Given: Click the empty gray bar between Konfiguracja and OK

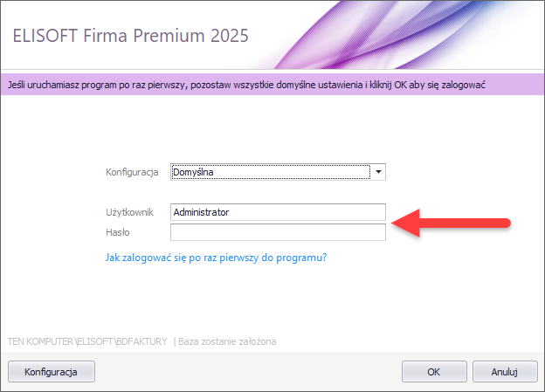Looking at the screenshot, I should point(245,371).
